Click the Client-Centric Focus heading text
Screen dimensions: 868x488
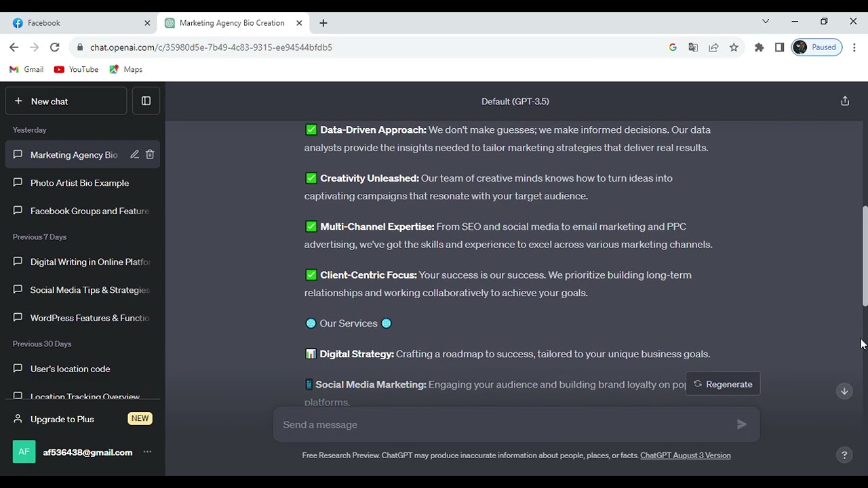(368, 275)
